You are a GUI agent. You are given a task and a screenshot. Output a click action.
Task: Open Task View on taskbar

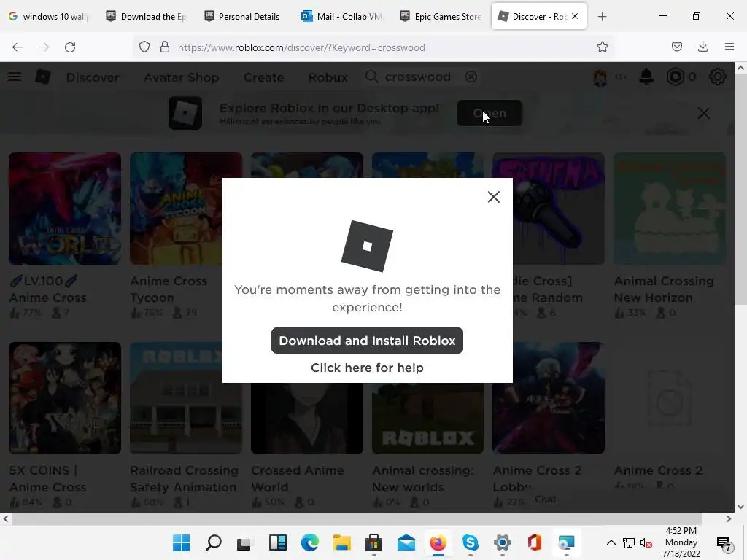tap(244, 542)
